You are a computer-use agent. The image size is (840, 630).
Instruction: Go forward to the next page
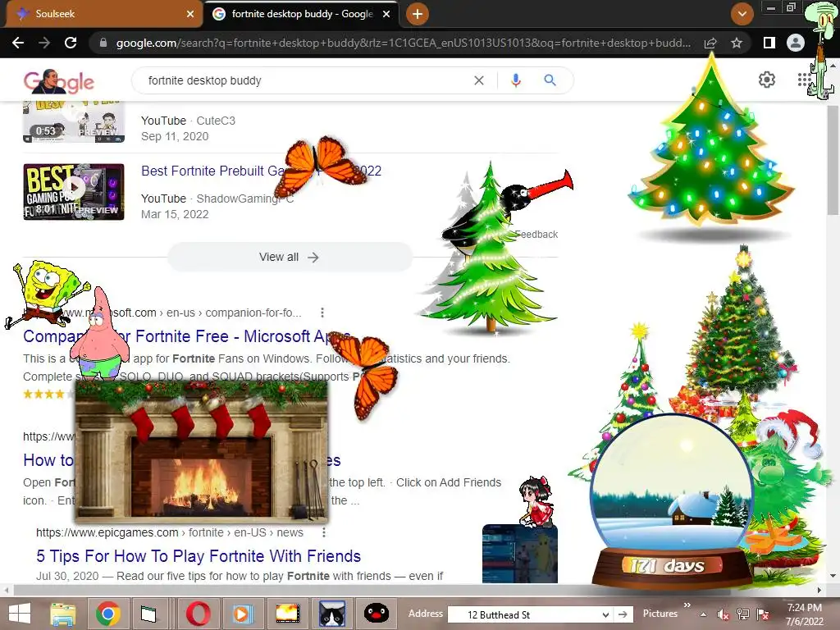(x=44, y=43)
